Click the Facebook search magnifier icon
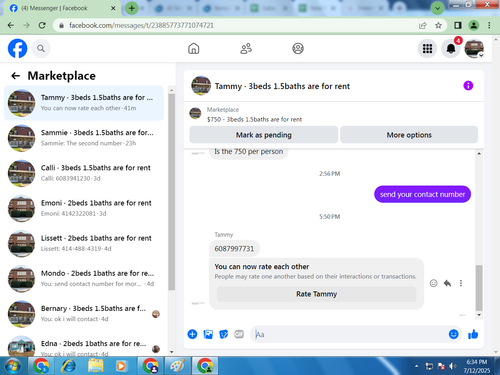 point(41,49)
